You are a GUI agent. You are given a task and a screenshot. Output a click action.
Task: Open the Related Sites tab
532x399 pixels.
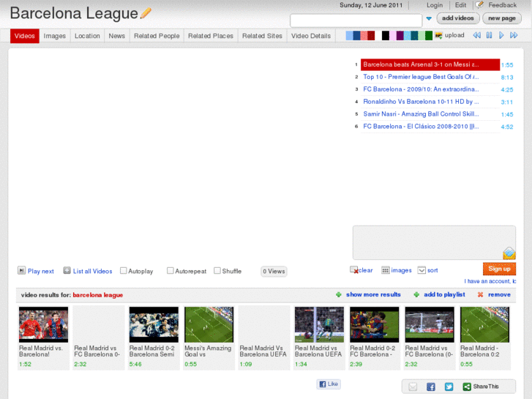pos(262,36)
